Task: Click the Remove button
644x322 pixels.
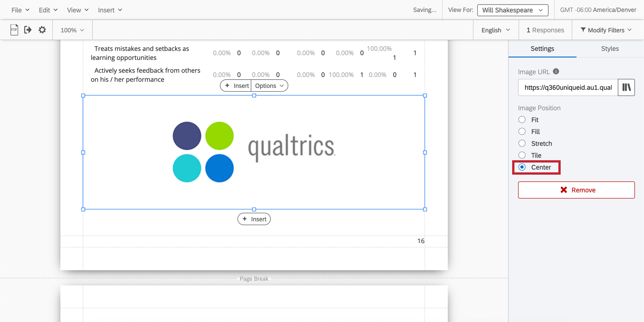Action: pyautogui.click(x=576, y=190)
